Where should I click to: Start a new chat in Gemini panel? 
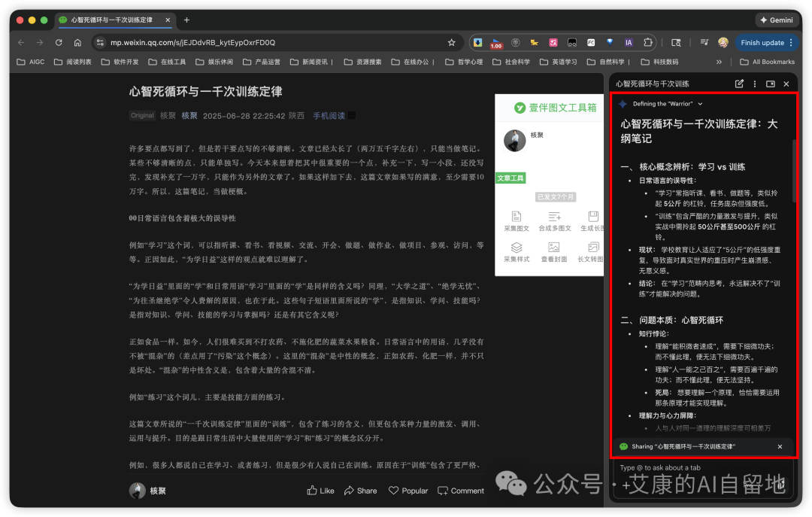[x=739, y=84]
